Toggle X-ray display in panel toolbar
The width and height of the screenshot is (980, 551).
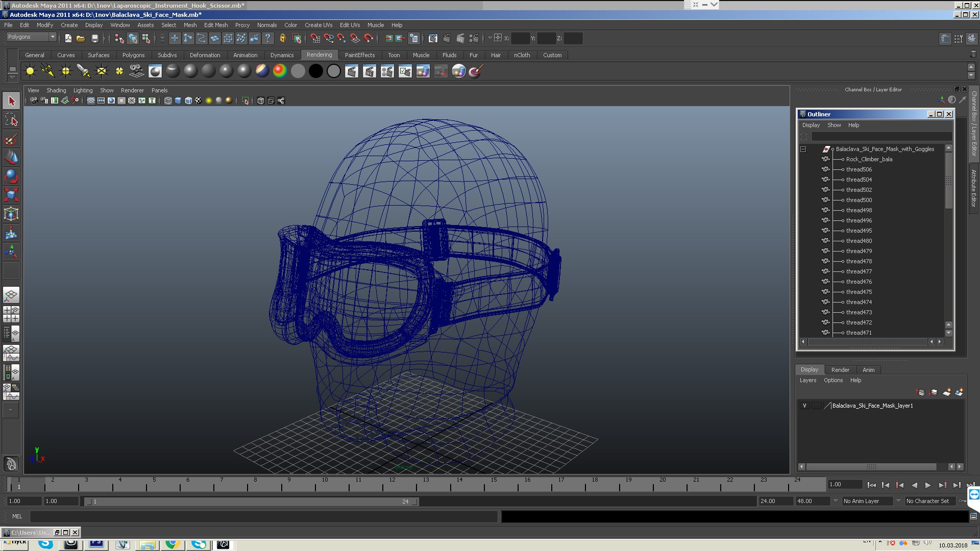(x=261, y=101)
